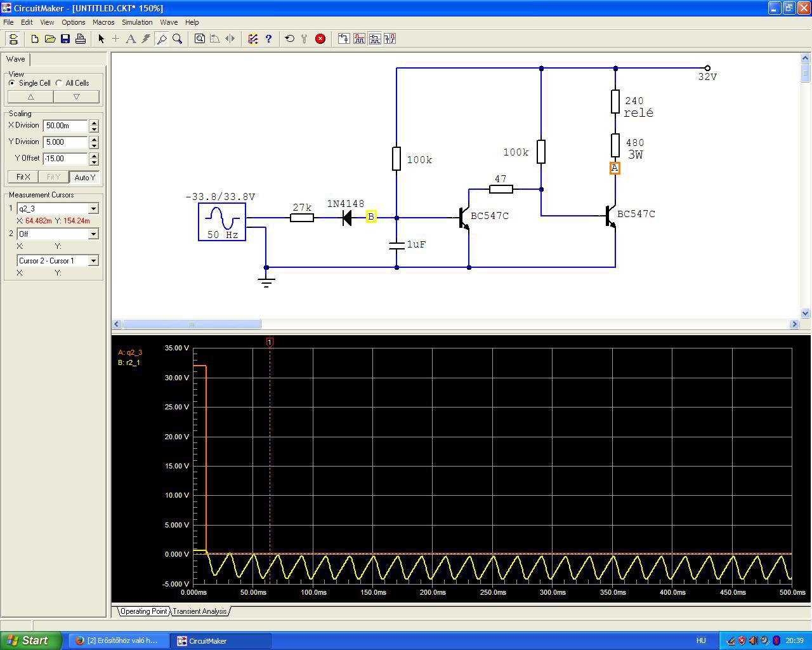Click the HU language indicator in tray
Viewport: 812px width, 650px height.
pyautogui.click(x=701, y=640)
